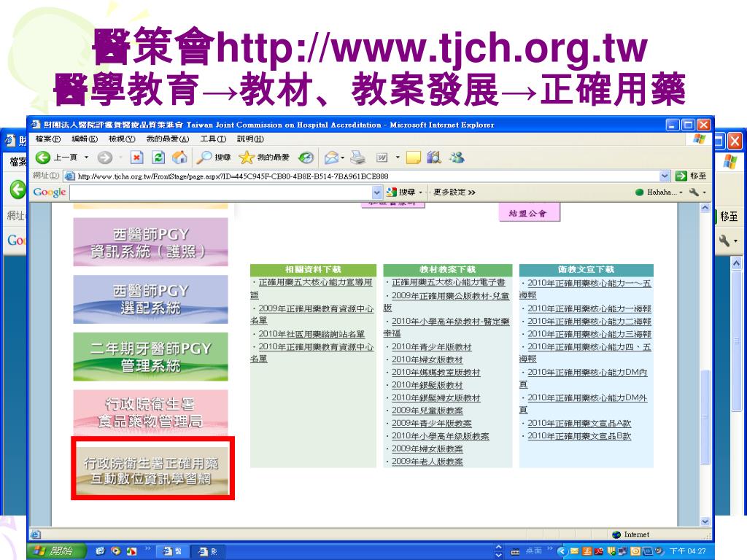Open link 2010年社區用藥諮詢站名單

pos(311,334)
